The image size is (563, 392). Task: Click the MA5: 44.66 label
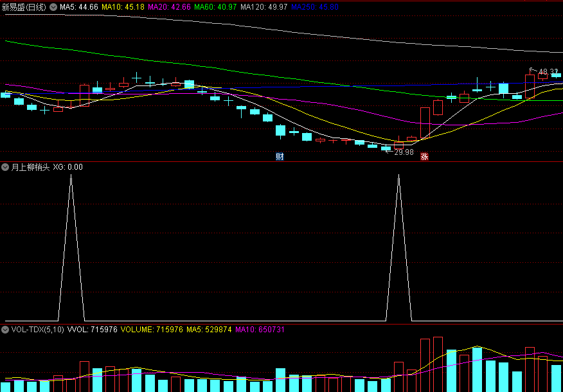[79, 7]
